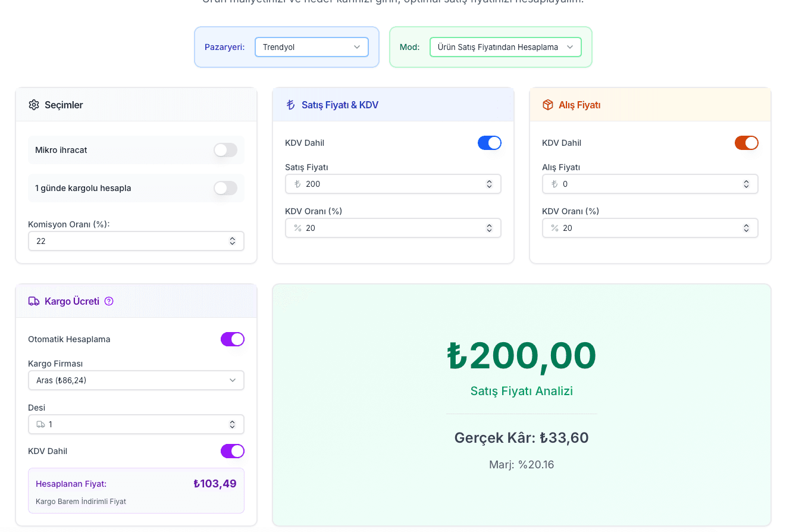
Task: Click the percent symbol in purchase KDV Oranı field
Action: click(554, 229)
